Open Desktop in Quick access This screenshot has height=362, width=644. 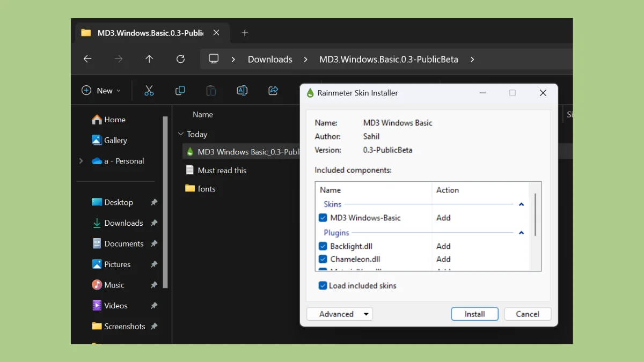point(112,202)
